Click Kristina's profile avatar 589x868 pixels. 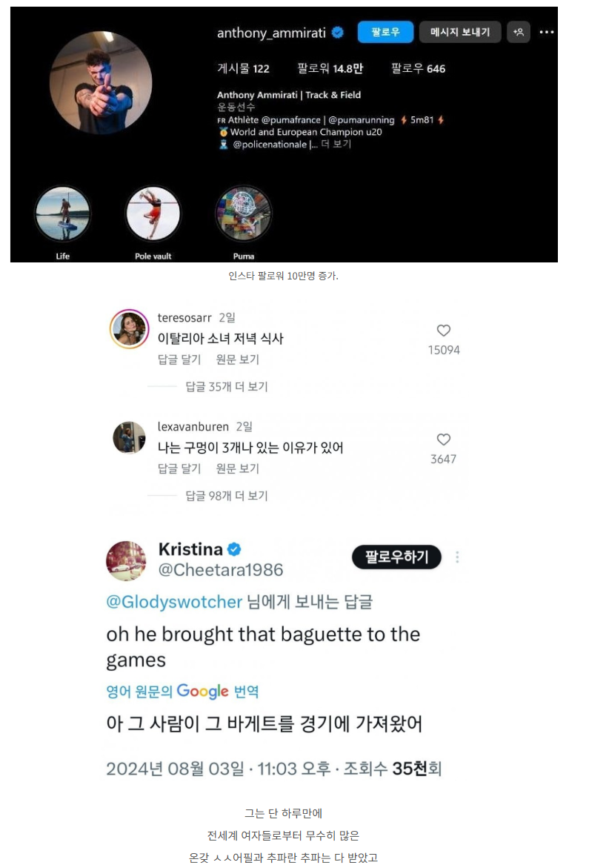point(126,561)
